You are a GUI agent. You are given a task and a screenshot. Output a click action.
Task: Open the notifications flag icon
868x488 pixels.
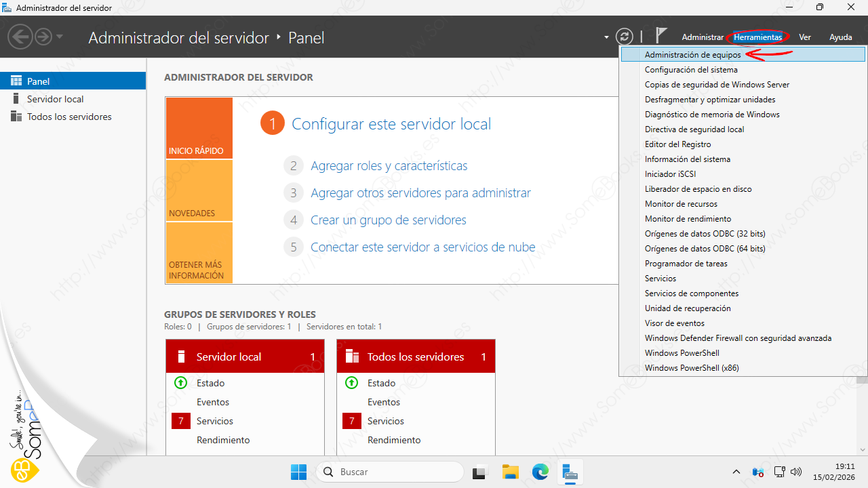(661, 37)
